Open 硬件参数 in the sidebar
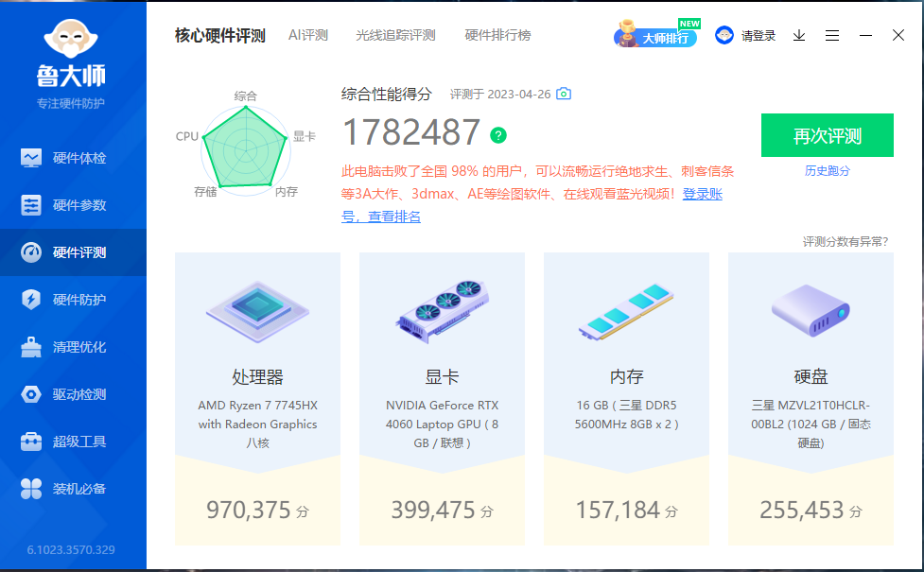The image size is (924, 572). (73, 205)
